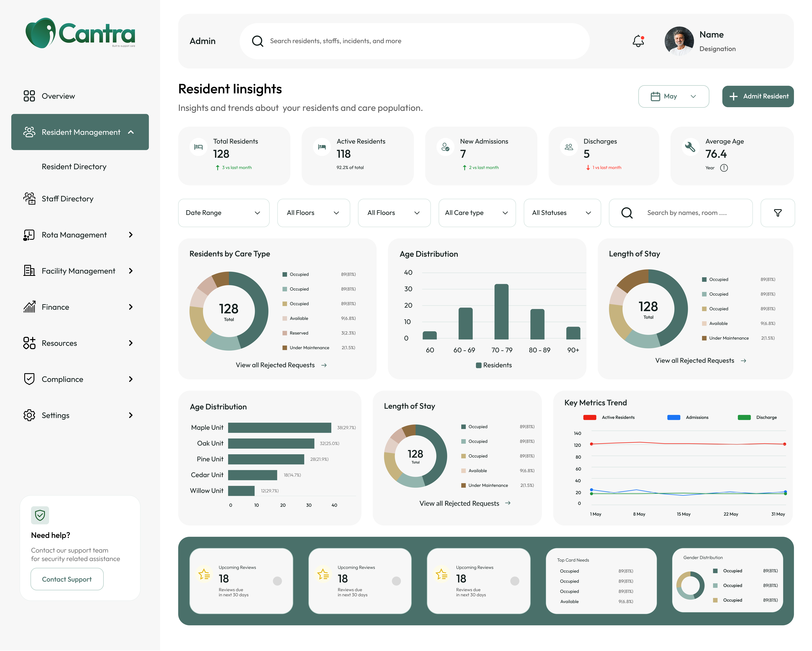Click the Compliance shield icon
This screenshot has height=651, width=812.
pyautogui.click(x=29, y=379)
